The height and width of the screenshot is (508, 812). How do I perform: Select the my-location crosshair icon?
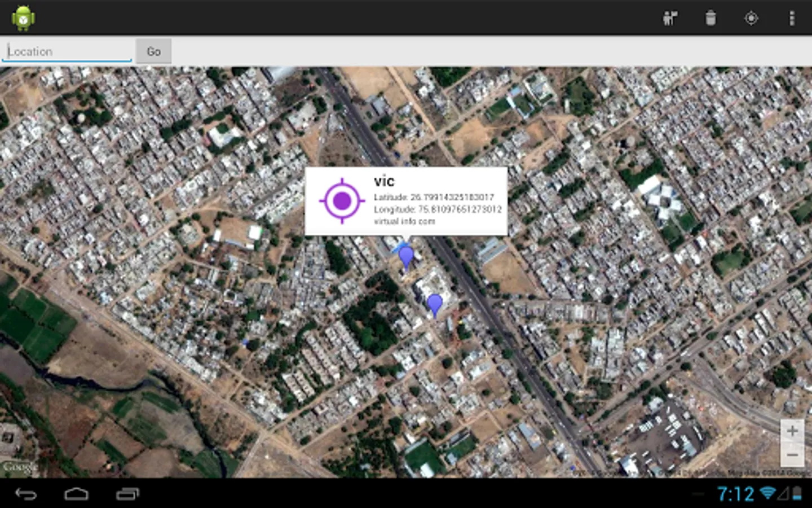[x=751, y=17]
